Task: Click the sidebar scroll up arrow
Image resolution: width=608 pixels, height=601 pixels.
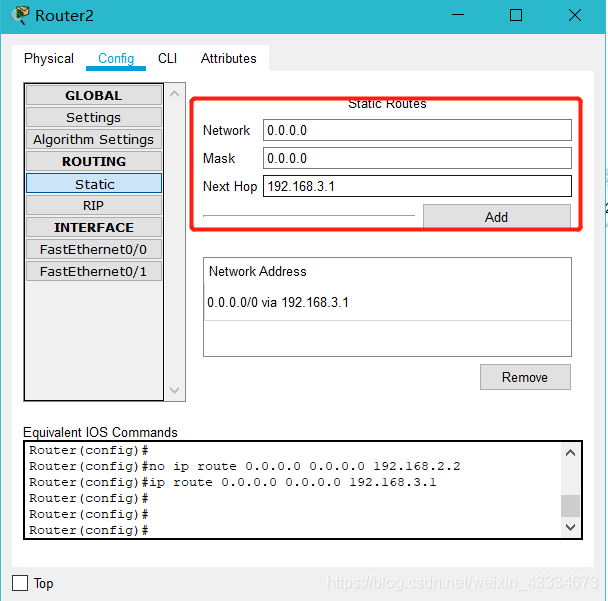Action: click(x=174, y=93)
